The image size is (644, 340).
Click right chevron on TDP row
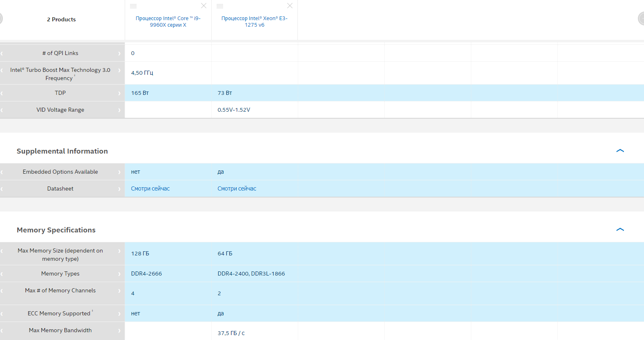pos(119,93)
